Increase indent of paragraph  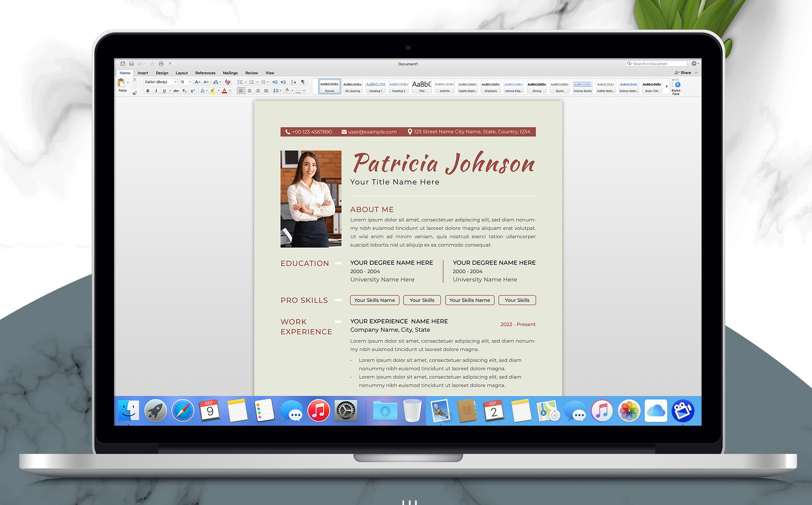(284, 82)
